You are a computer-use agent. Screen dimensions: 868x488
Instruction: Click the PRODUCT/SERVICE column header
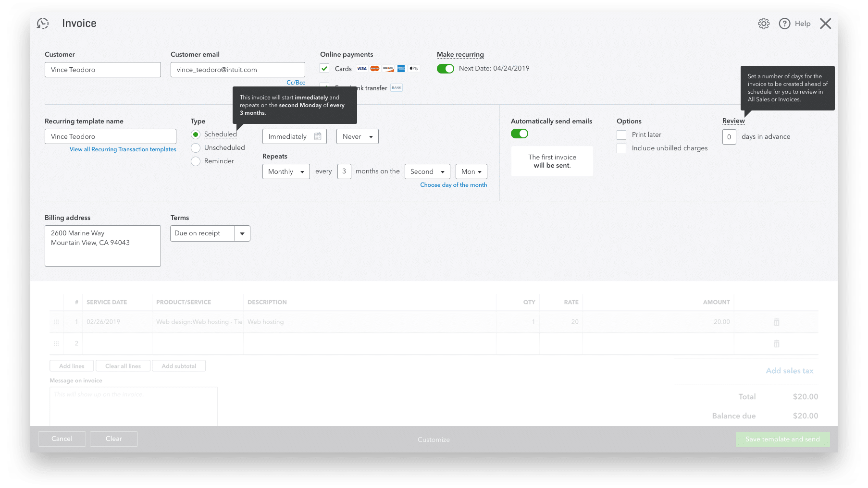click(x=184, y=302)
